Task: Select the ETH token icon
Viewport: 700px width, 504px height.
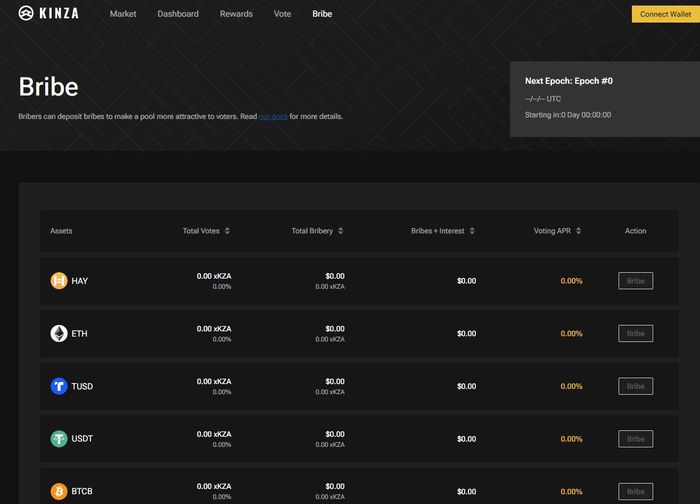Action: (x=58, y=333)
